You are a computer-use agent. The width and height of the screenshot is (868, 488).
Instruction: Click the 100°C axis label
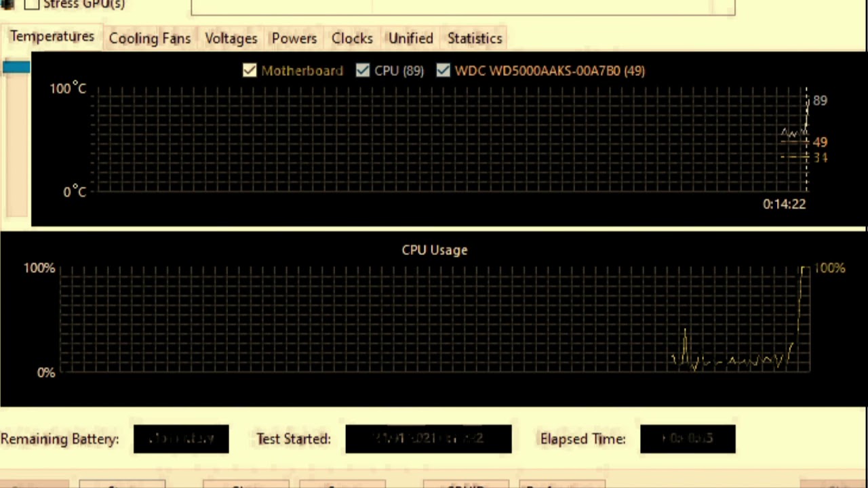click(x=68, y=89)
